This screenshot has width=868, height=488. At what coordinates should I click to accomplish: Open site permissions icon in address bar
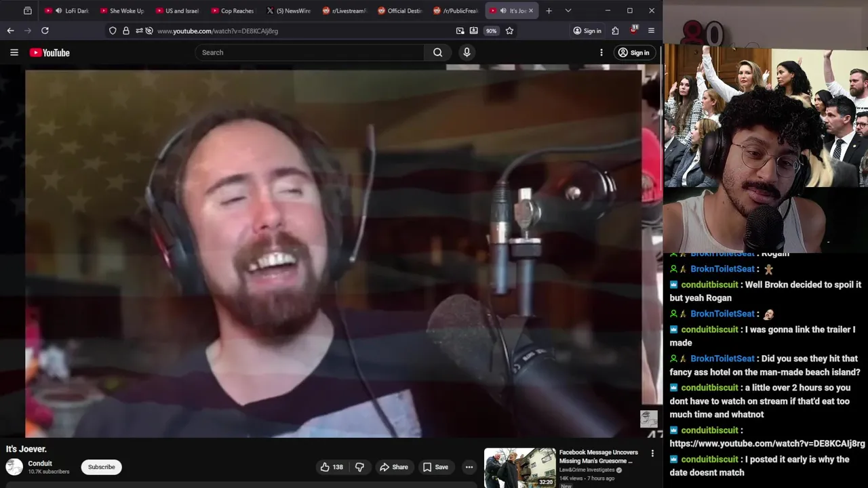pos(140,30)
